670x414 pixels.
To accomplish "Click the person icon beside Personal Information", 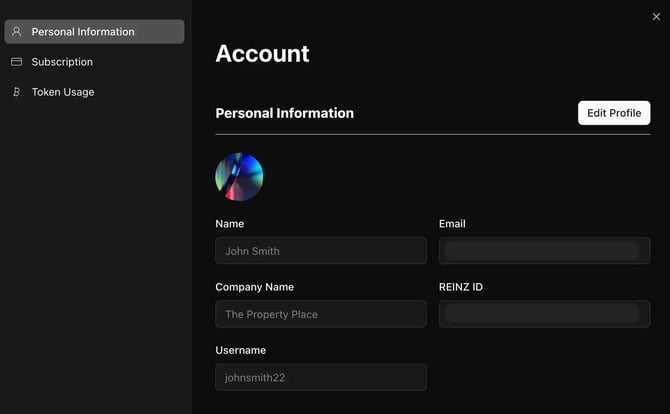I will click(16, 32).
